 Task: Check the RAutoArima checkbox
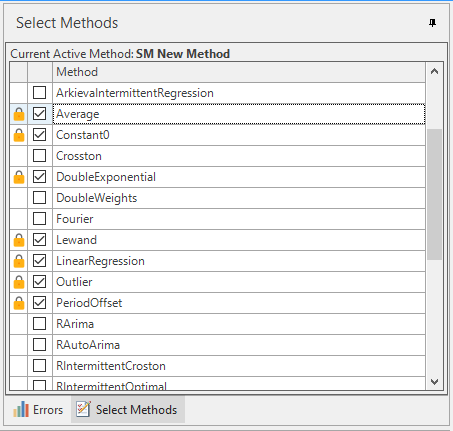coord(40,345)
